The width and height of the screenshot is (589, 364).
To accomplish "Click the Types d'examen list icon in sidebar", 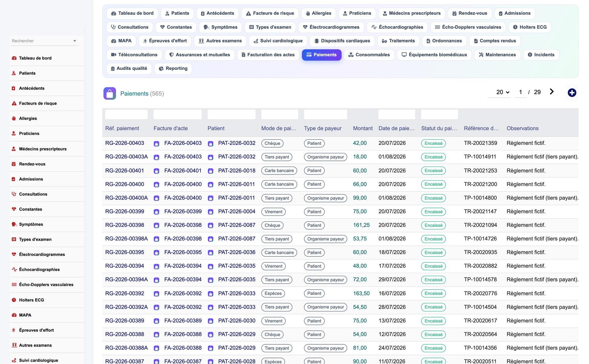I will click(14, 239).
